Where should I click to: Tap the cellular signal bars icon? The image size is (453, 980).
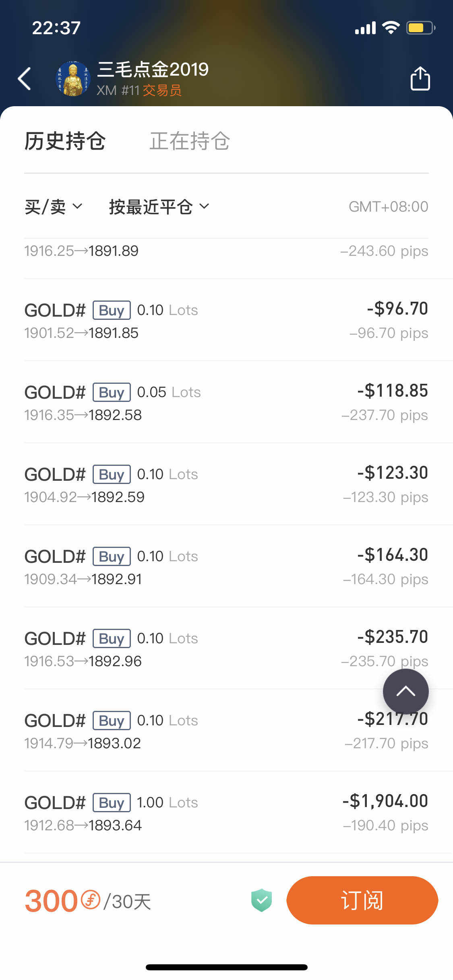[x=365, y=28]
